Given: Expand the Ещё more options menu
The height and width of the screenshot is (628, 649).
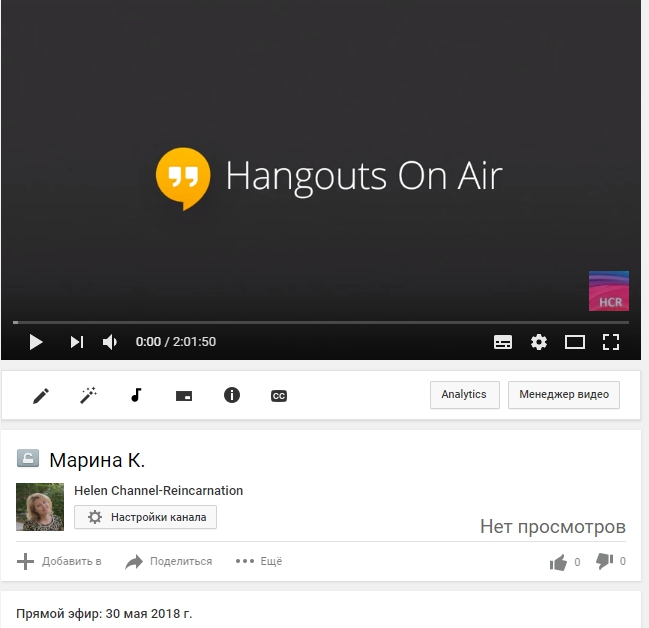Looking at the screenshot, I should (x=259, y=562).
